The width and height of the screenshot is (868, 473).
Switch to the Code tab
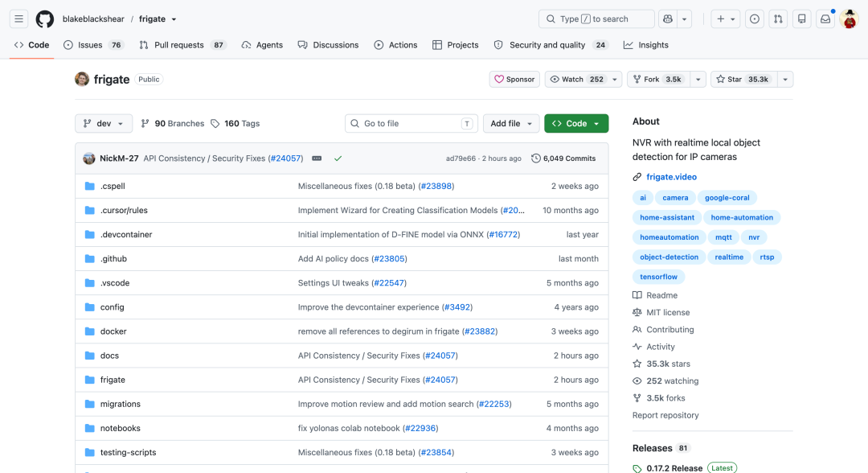(x=31, y=45)
